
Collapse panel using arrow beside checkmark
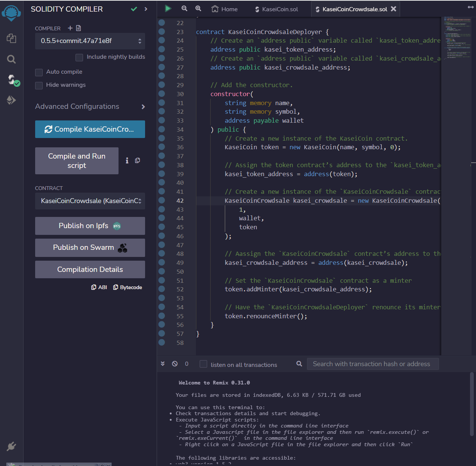click(146, 9)
